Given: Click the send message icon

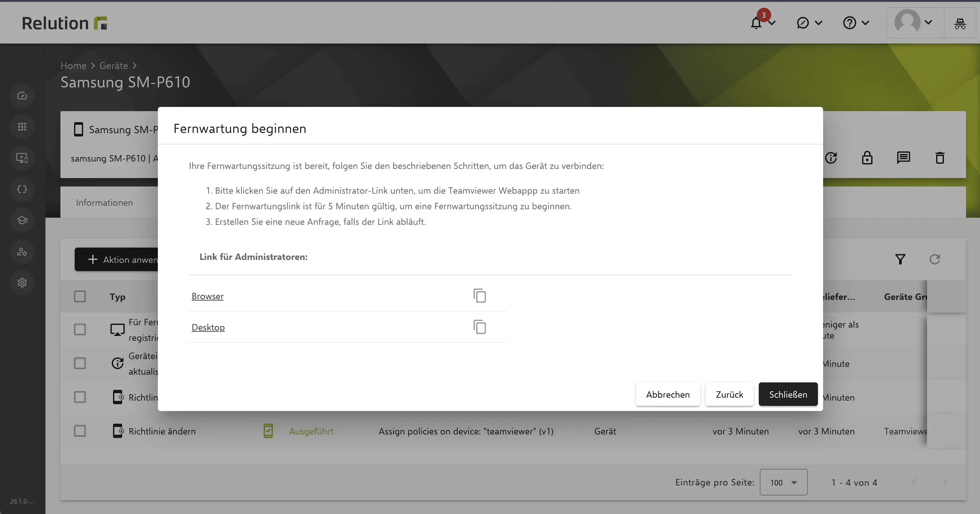Looking at the screenshot, I should [x=903, y=158].
